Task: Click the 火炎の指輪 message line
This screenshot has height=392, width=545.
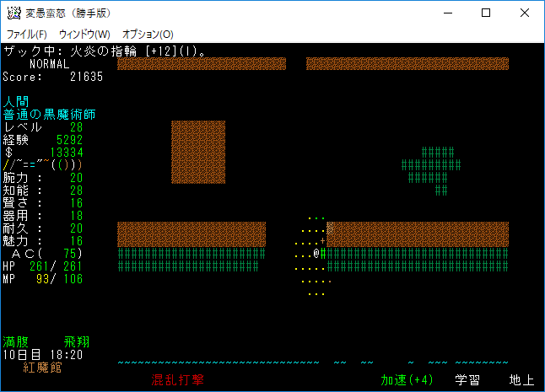Action: 105,51
